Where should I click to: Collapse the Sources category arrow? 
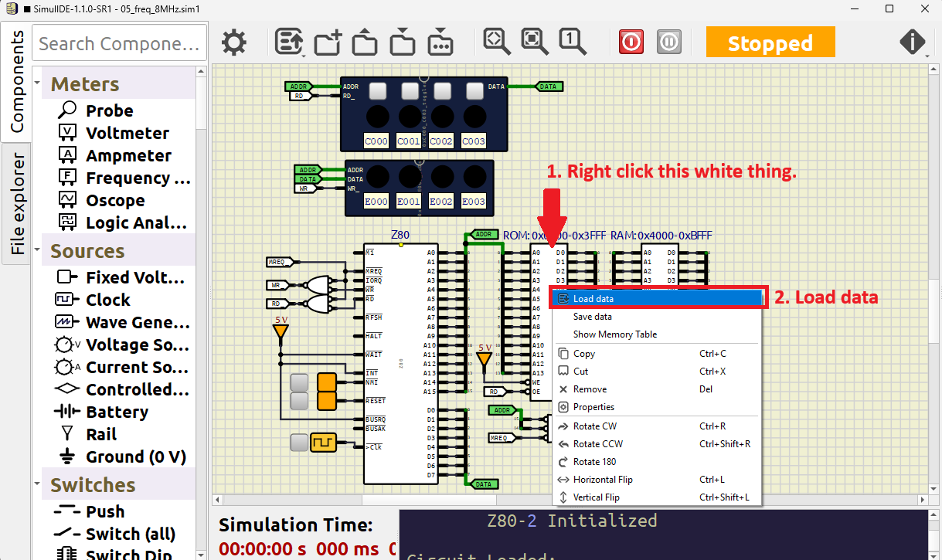[37, 250]
